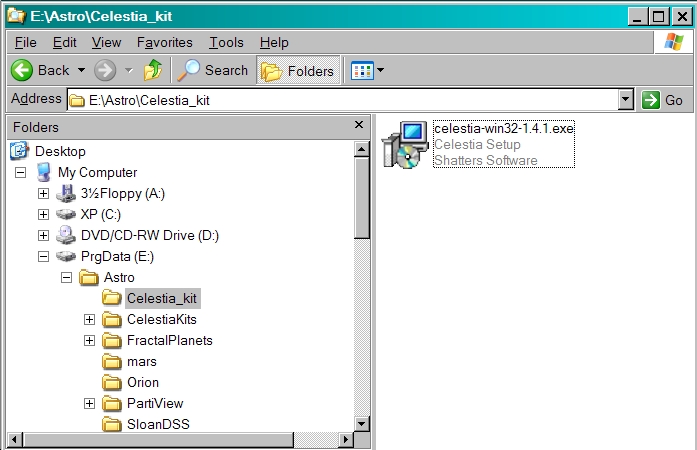Click the Windows flag logo
Image resolution: width=697 pixels, height=450 pixels.
point(673,42)
